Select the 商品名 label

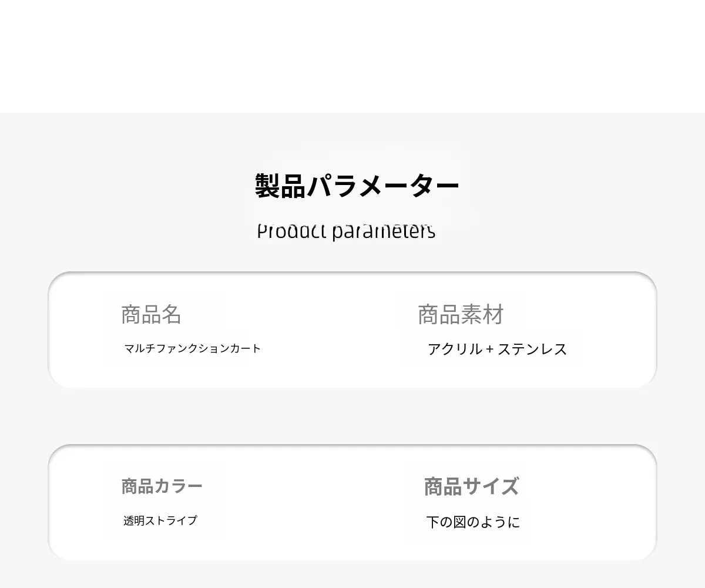(x=151, y=315)
